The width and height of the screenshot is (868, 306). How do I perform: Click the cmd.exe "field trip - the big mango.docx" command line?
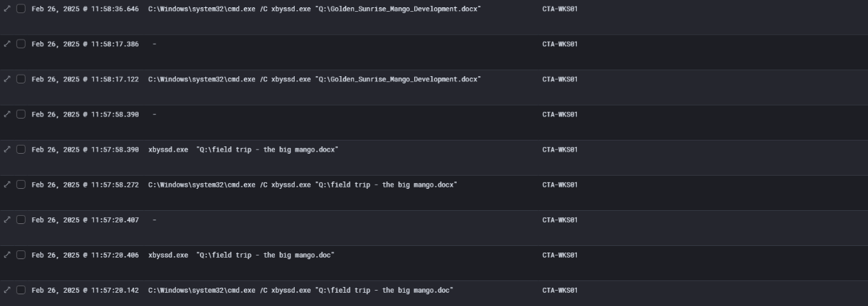(302, 184)
